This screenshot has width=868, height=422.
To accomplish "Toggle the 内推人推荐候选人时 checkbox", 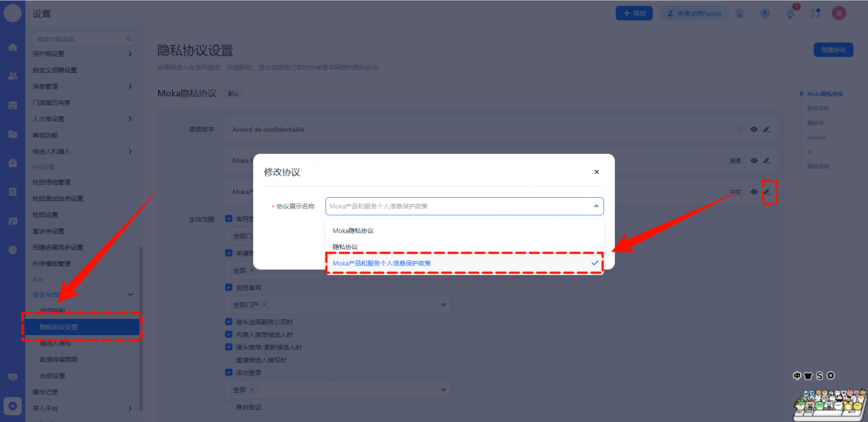I will (x=229, y=334).
